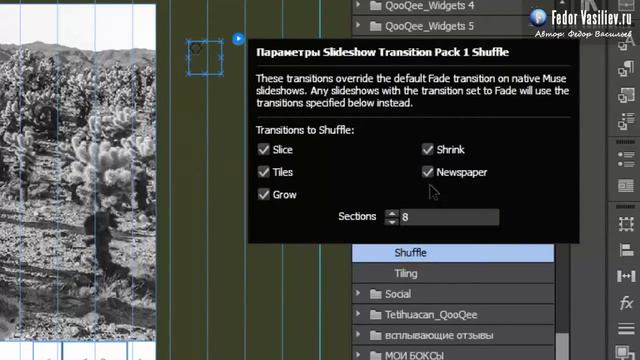This screenshot has width=640, height=360.
Task: Select the Shuffle widget in library
Action: (x=453, y=253)
